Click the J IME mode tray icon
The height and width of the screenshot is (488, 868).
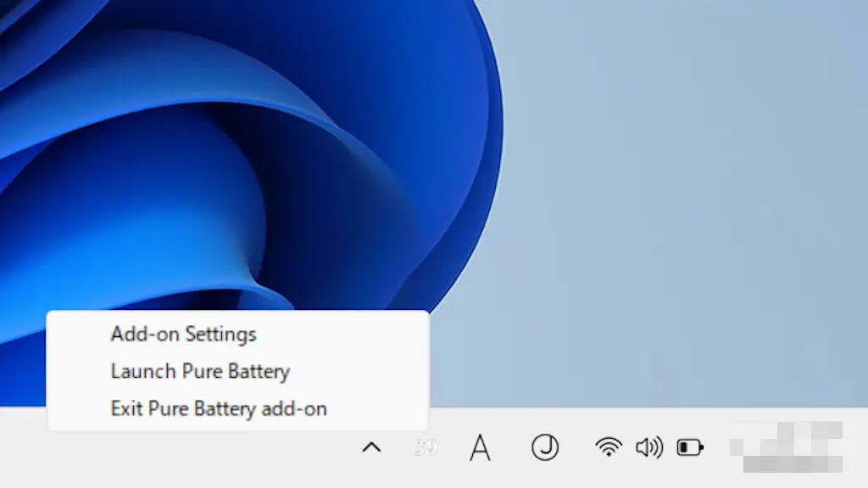545,447
